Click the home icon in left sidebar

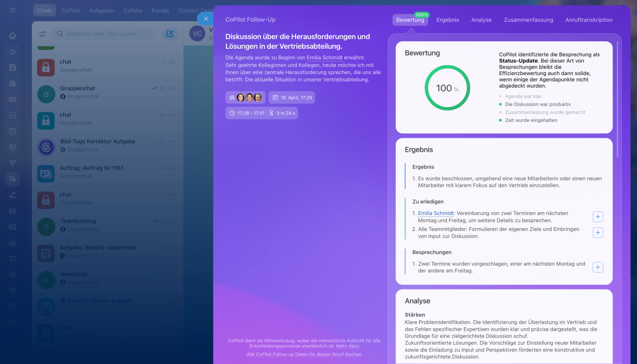coord(12,36)
